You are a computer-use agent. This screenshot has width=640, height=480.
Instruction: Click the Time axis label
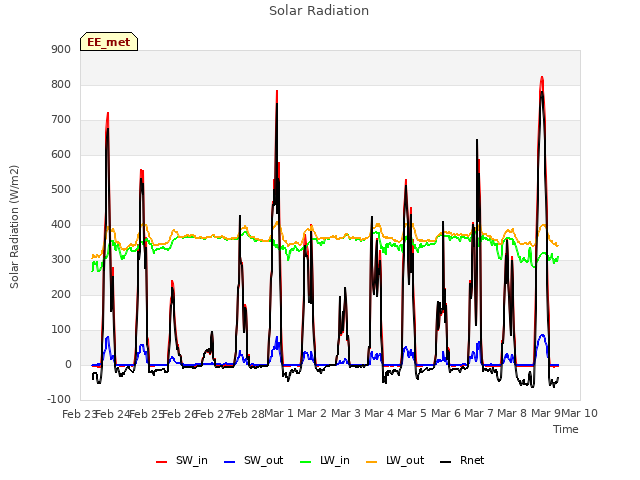pyautogui.click(x=566, y=429)
